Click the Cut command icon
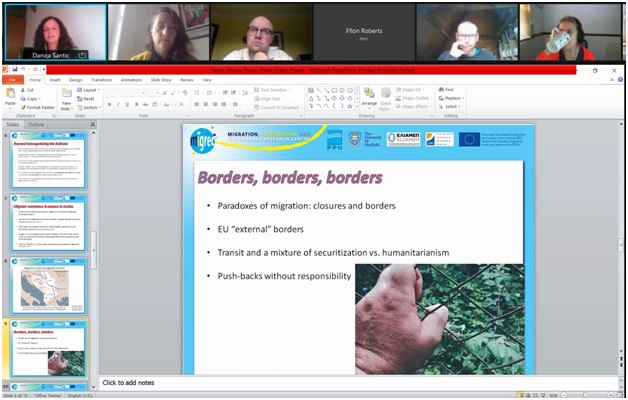628x400 pixels. pyautogui.click(x=29, y=90)
